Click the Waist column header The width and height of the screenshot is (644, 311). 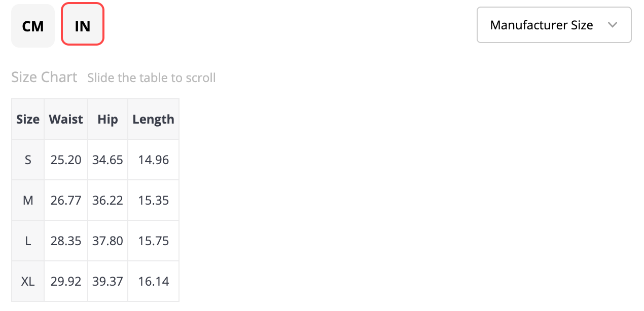[66, 119]
